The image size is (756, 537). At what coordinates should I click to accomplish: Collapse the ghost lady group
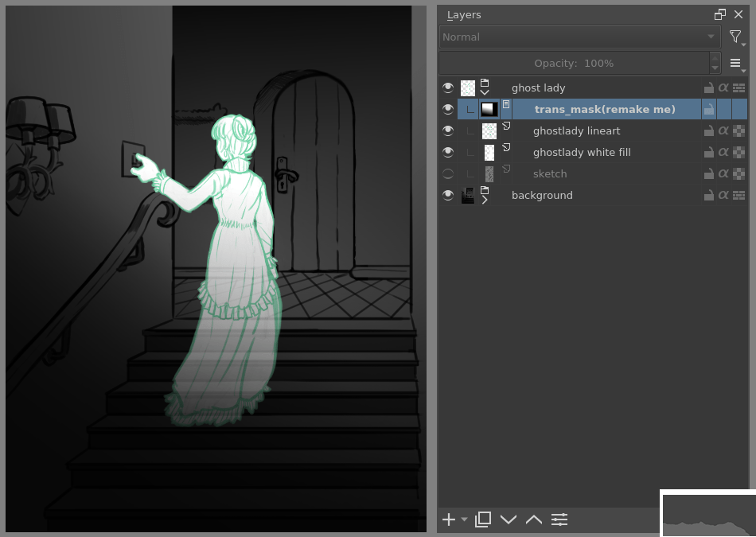tap(484, 92)
